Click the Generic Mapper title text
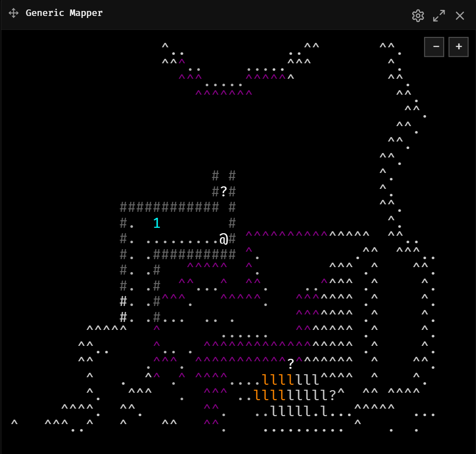The width and height of the screenshot is (476, 454). 64,13
